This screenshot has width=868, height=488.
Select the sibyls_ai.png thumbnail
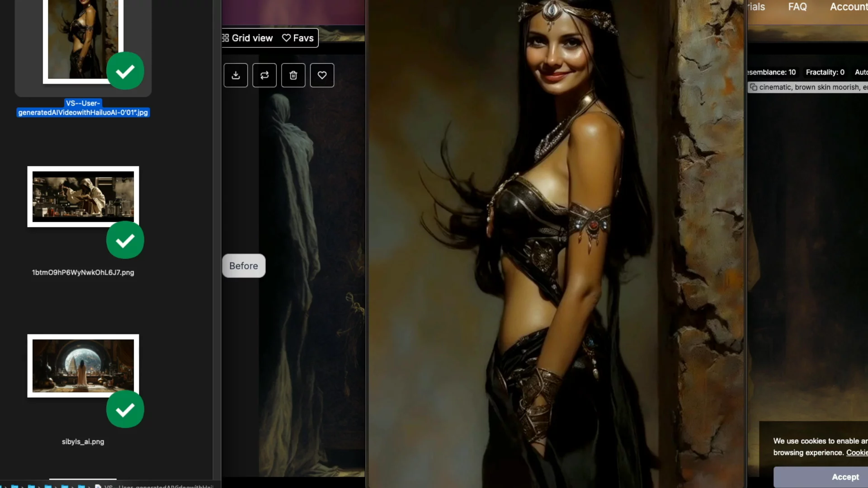pyautogui.click(x=83, y=366)
